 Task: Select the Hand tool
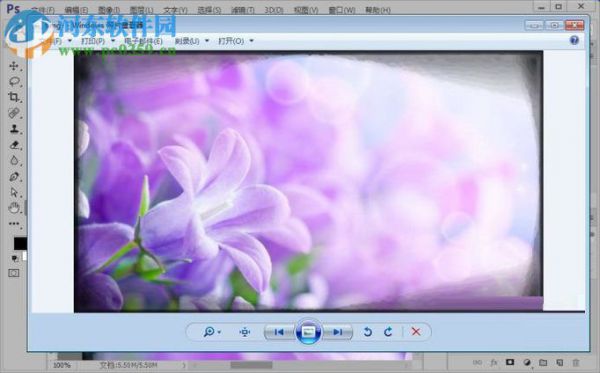[14, 208]
